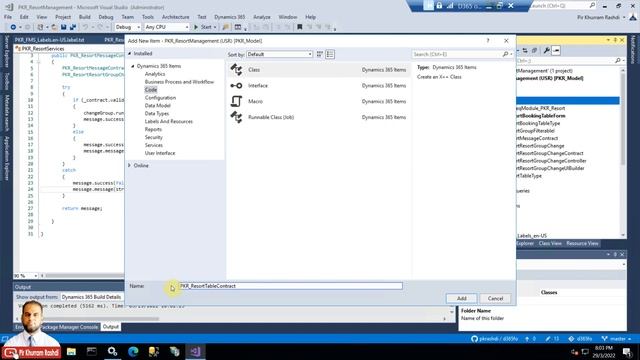640x360 pixels.
Task: Open the Dynamics 365 menu
Action: click(230, 17)
